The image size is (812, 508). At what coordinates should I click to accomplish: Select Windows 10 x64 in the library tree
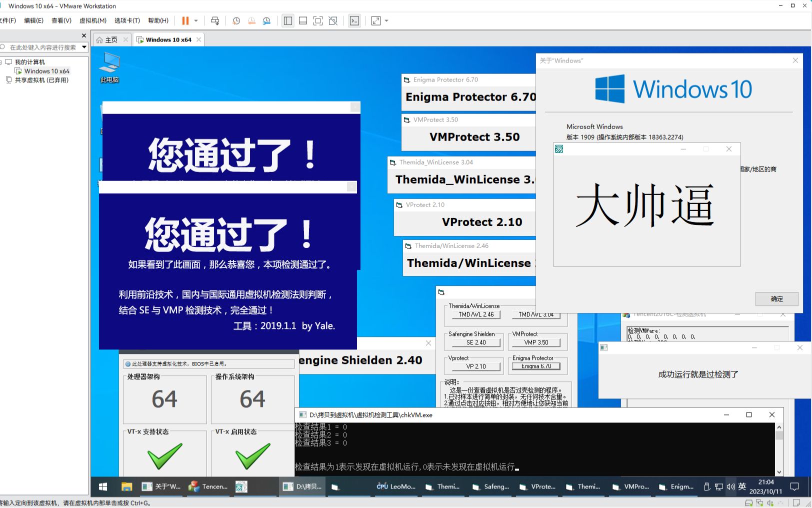tap(46, 71)
